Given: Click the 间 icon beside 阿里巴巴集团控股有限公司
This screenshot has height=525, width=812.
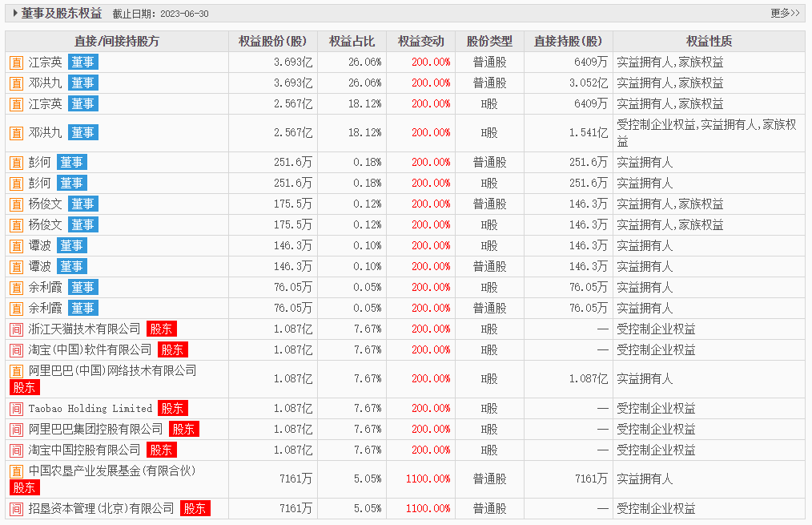Looking at the screenshot, I should (x=16, y=429).
